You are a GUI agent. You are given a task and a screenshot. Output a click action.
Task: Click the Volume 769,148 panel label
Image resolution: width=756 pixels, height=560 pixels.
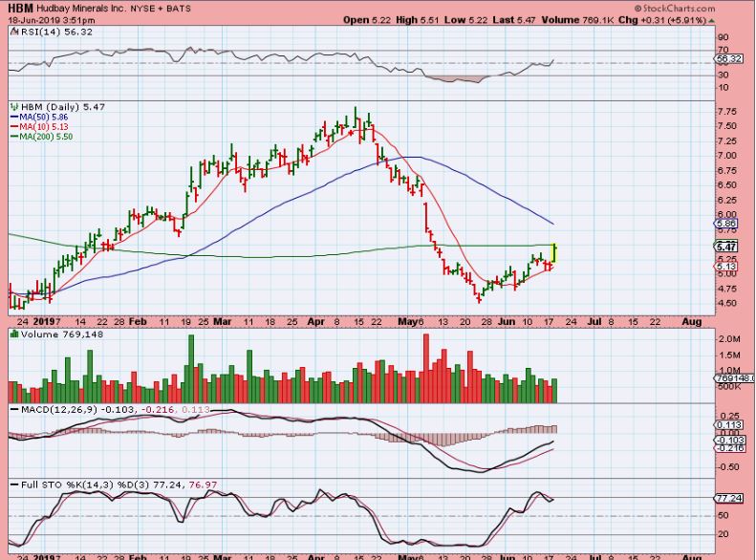pyautogui.click(x=62, y=334)
